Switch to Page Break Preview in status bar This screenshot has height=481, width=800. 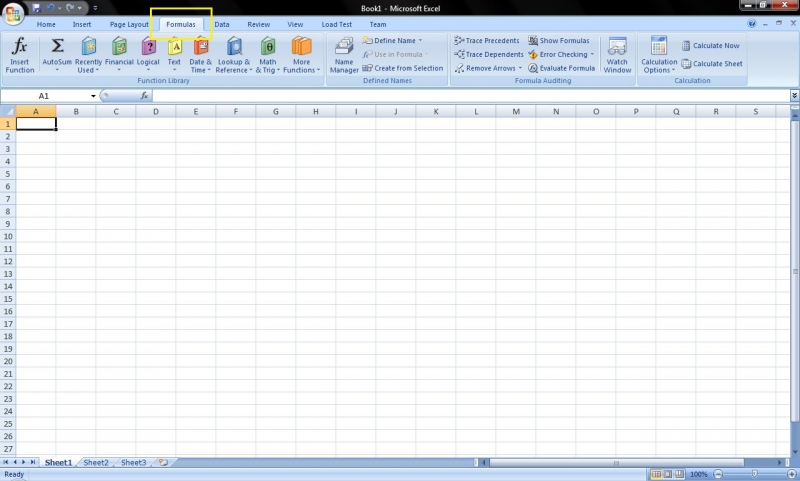[681, 474]
